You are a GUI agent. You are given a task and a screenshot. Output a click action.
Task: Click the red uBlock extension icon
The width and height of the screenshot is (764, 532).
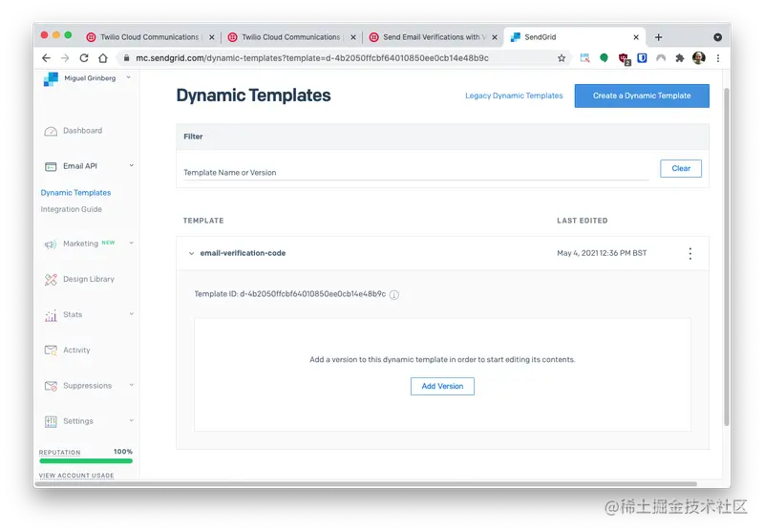click(624, 59)
